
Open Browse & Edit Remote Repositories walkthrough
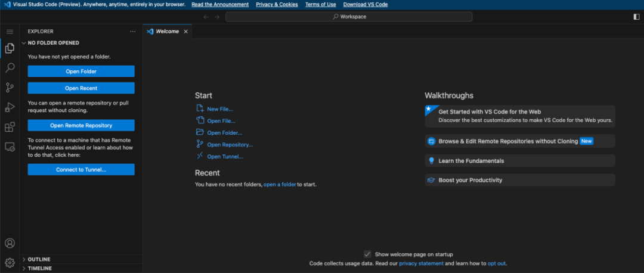tap(520, 141)
